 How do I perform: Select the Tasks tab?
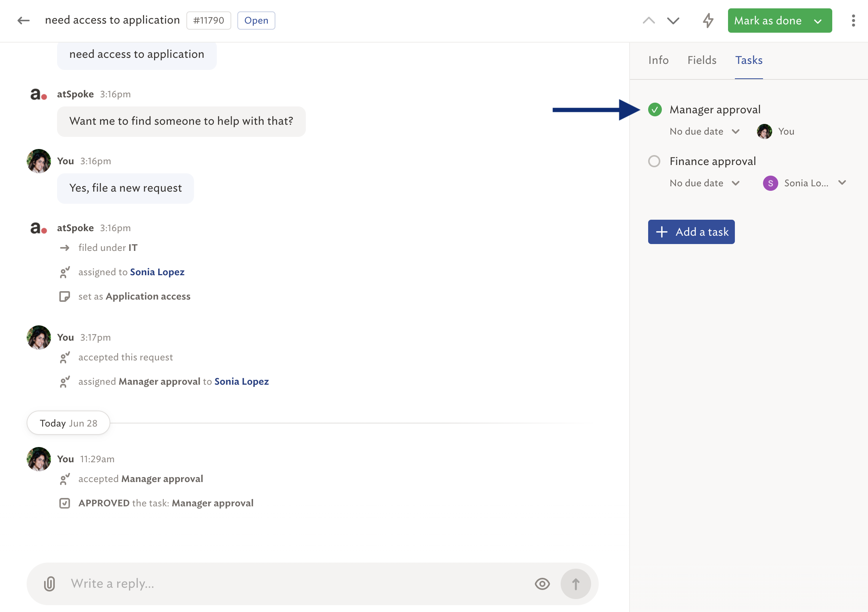click(749, 60)
